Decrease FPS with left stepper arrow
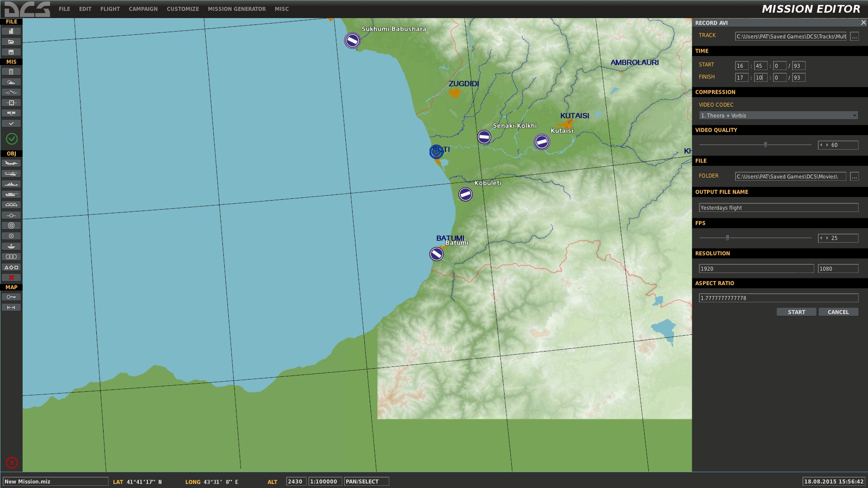This screenshot has width=868, height=488. pyautogui.click(x=821, y=238)
